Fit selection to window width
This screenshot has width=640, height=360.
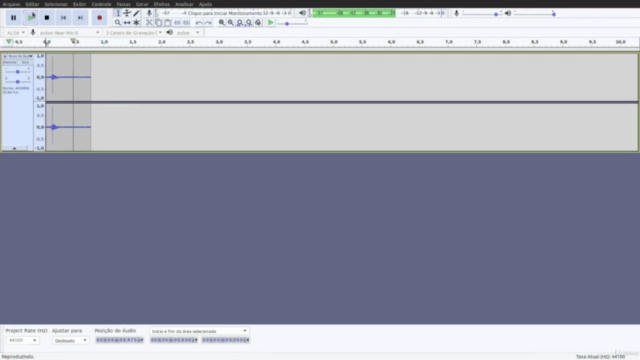click(240, 23)
